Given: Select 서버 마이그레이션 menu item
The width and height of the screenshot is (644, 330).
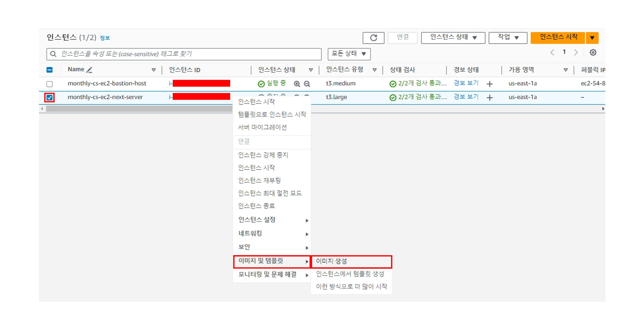Looking at the screenshot, I should point(272,127).
